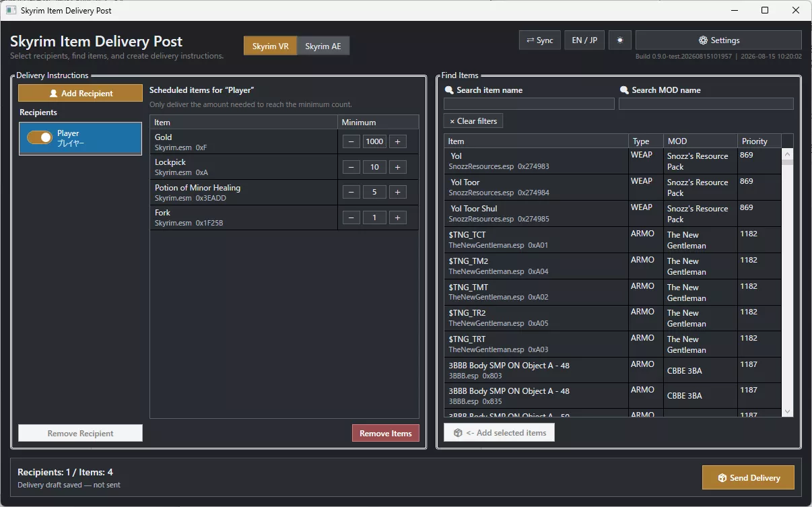
Task: Edit Potion of Minor Healing minimum field
Action: [374, 192]
